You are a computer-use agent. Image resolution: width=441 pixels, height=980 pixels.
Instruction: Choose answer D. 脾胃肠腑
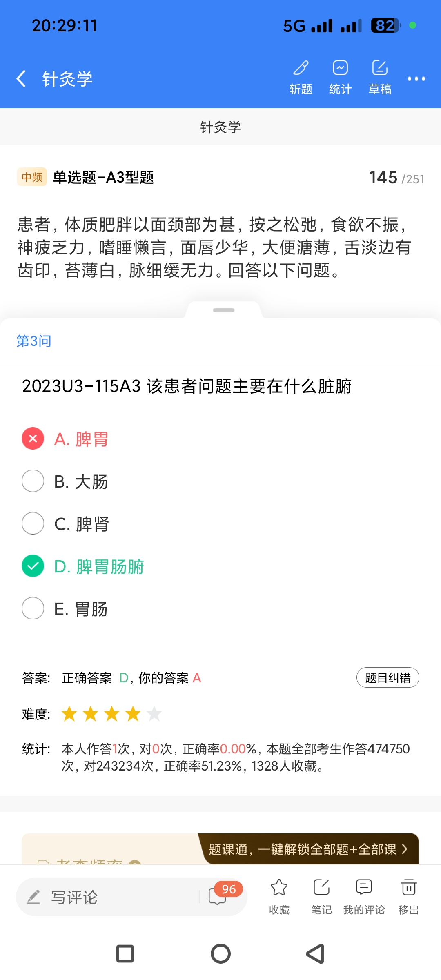point(33,566)
